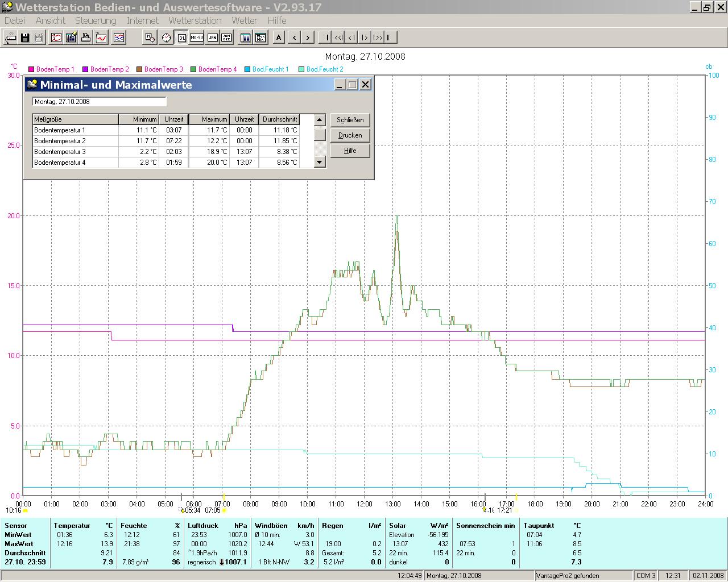This screenshot has width=728, height=582.
Task: Toggle the JAN-DEC year view button
Action: click(226, 38)
